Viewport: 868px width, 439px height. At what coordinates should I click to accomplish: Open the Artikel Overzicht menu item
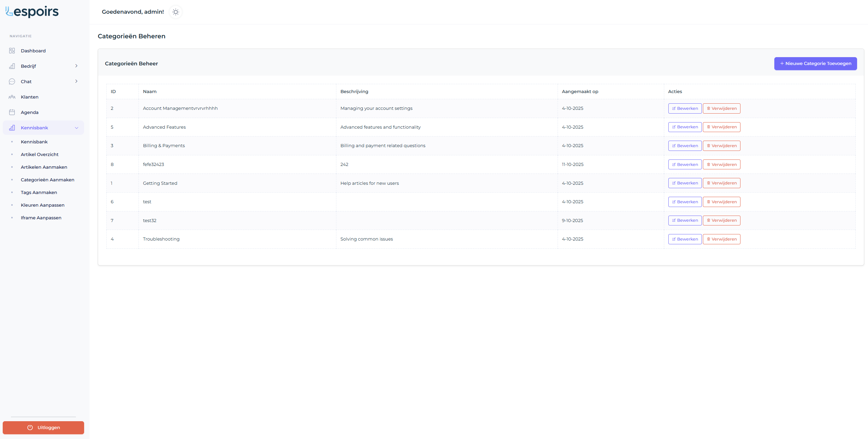click(x=40, y=154)
